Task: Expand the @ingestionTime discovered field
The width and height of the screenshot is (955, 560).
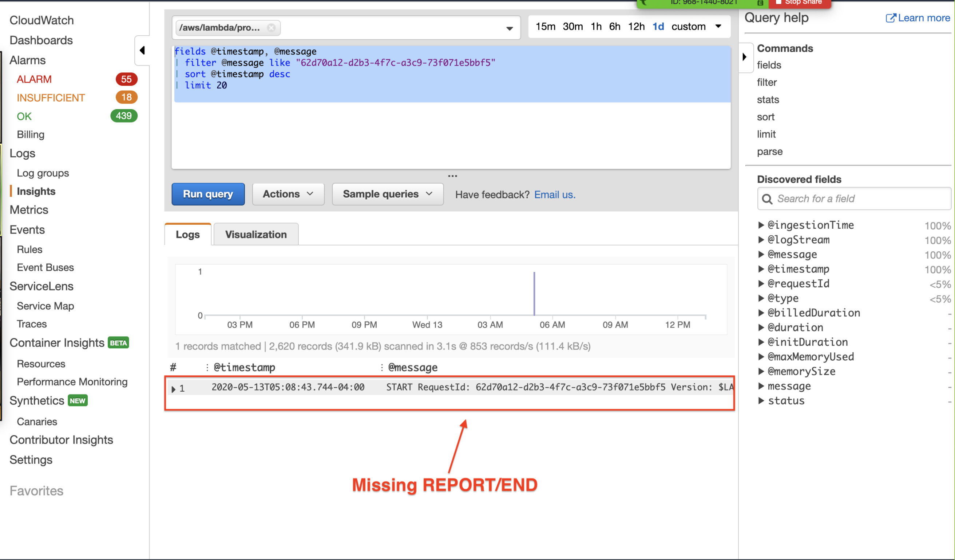Action: pyautogui.click(x=762, y=225)
